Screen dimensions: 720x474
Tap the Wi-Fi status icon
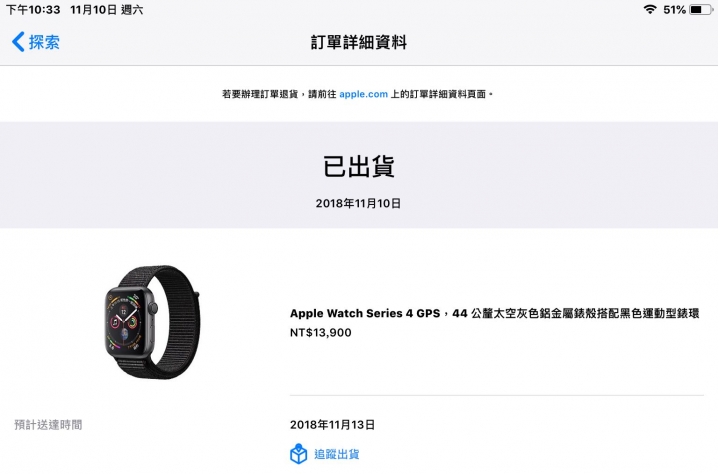tap(650, 9)
